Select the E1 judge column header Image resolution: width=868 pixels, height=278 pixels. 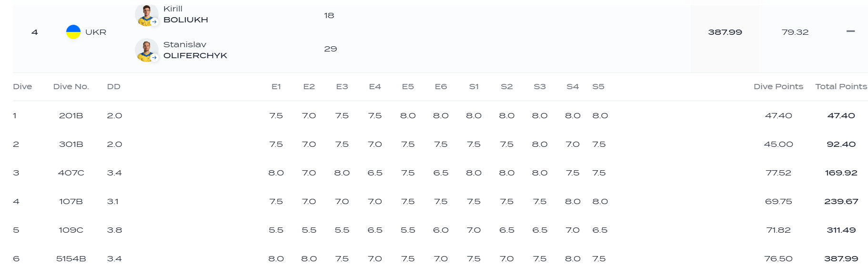tap(276, 86)
